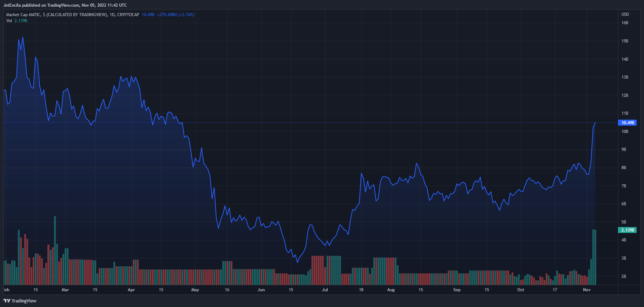Click the 10B price scale label
This screenshot has width=644, height=307.
click(625, 132)
